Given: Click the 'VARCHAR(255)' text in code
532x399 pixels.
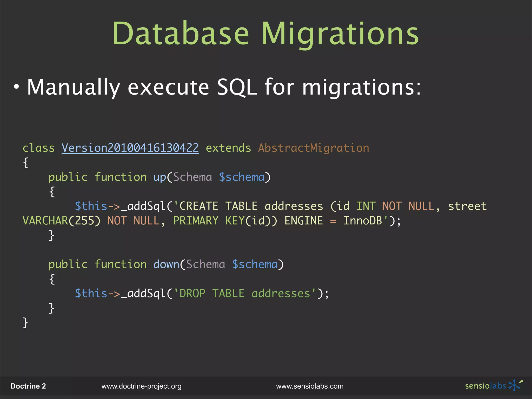Looking at the screenshot, I should (x=61, y=221).
